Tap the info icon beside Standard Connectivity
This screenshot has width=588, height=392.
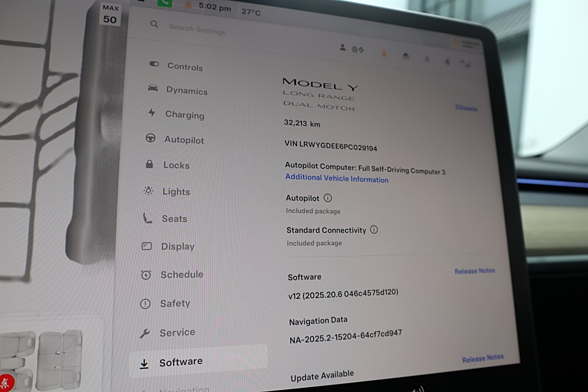click(x=374, y=229)
